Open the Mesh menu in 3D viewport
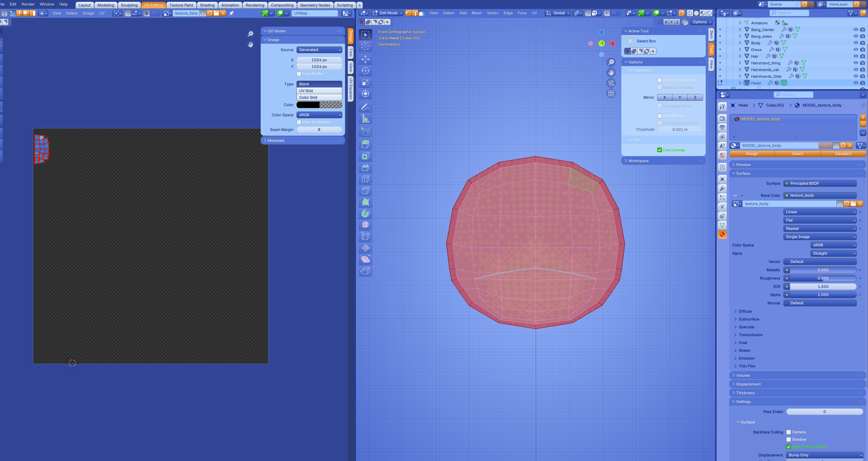The width and height of the screenshot is (868, 461). point(476,13)
